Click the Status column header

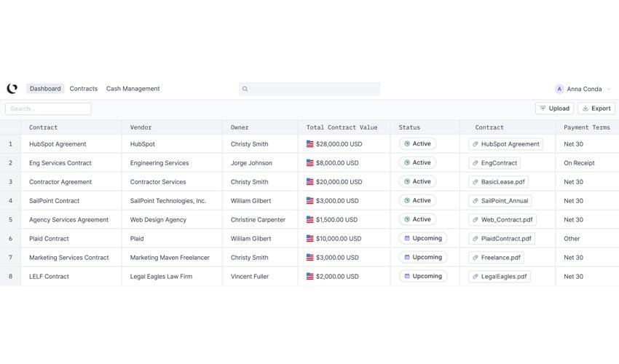point(409,127)
